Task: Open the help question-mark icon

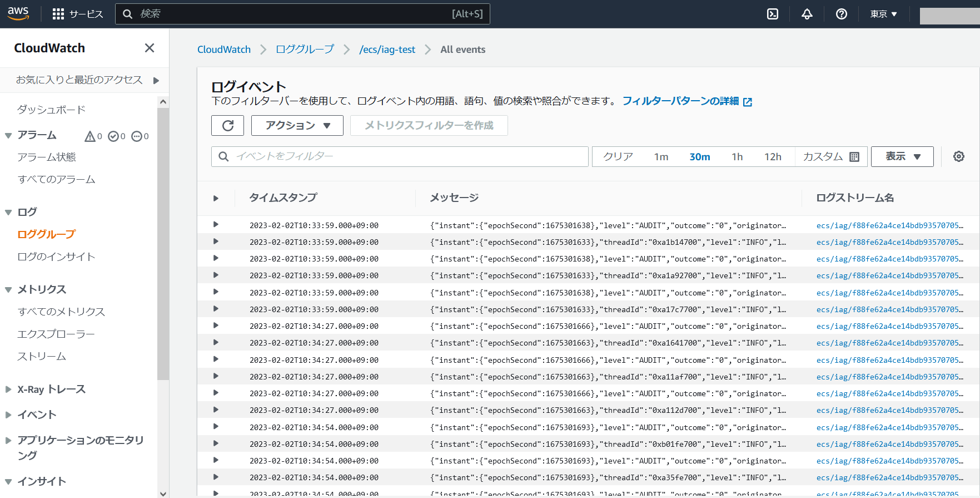Action: point(842,14)
